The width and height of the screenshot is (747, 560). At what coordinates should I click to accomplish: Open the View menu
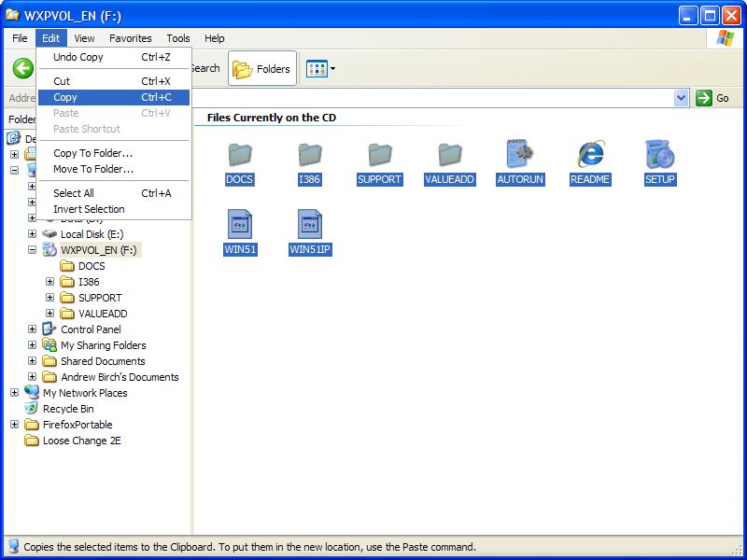click(84, 38)
